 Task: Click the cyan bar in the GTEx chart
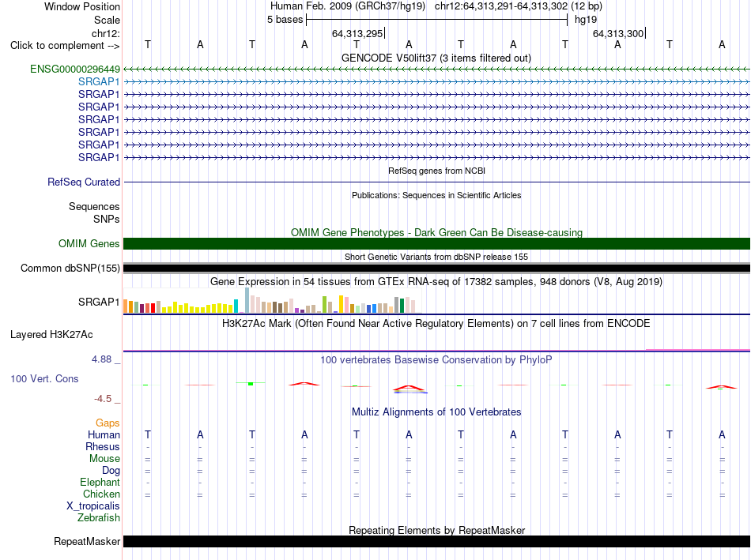click(x=236, y=306)
